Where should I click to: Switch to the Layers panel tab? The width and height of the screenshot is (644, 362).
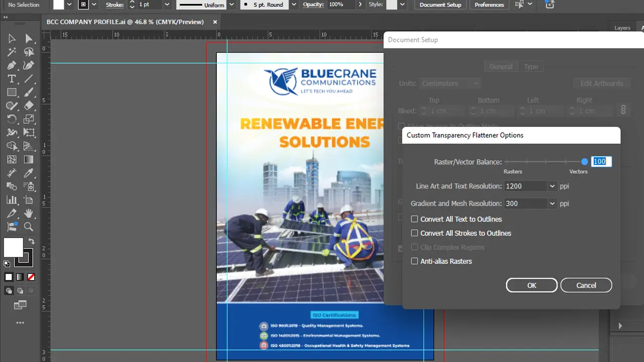[622, 28]
